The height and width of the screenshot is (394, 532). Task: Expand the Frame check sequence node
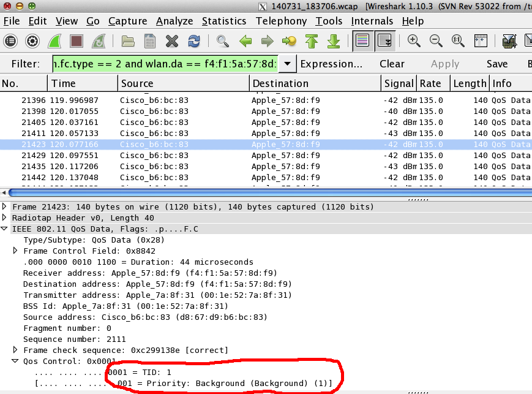point(15,349)
